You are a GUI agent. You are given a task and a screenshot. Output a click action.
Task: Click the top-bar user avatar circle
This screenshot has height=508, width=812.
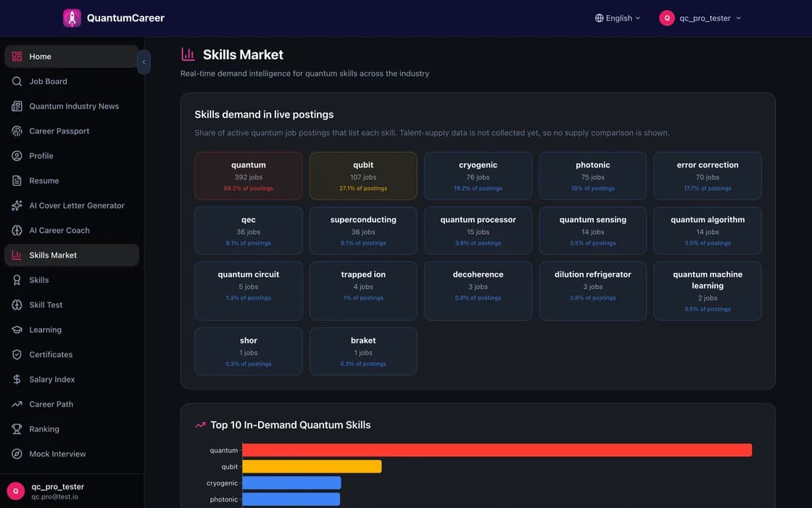[667, 18]
